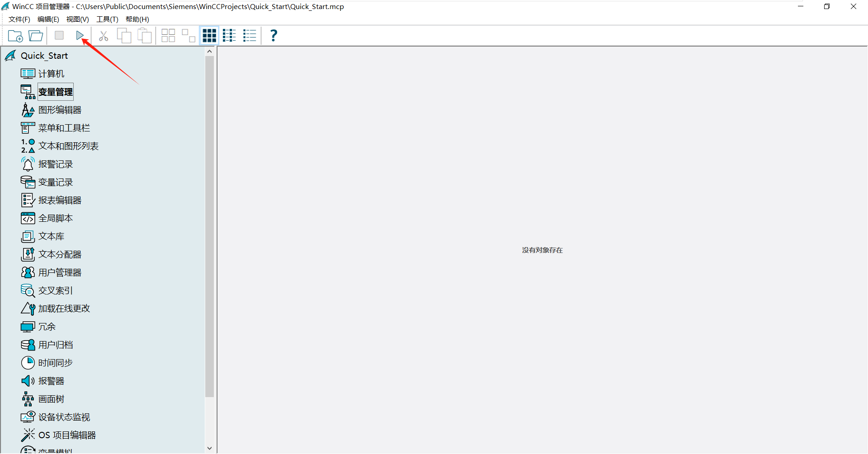Screen dimensions: 868x454
Task: Switch to large icons view
Action: click(x=168, y=36)
